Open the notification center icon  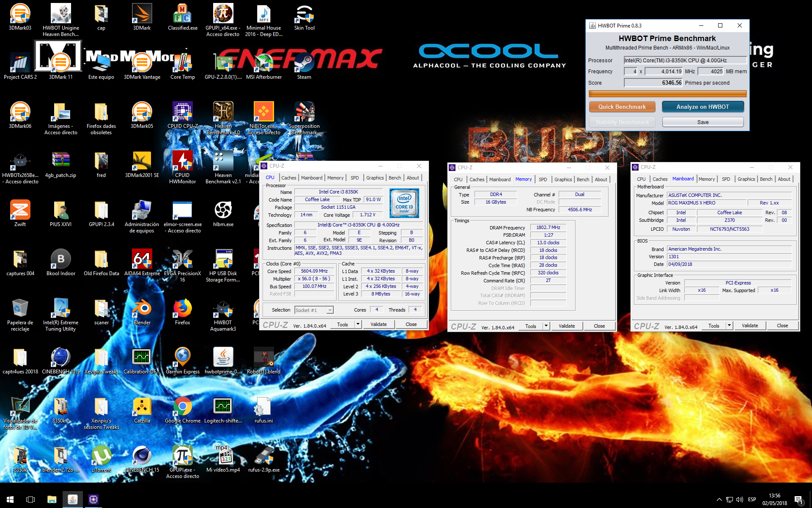pos(798,500)
